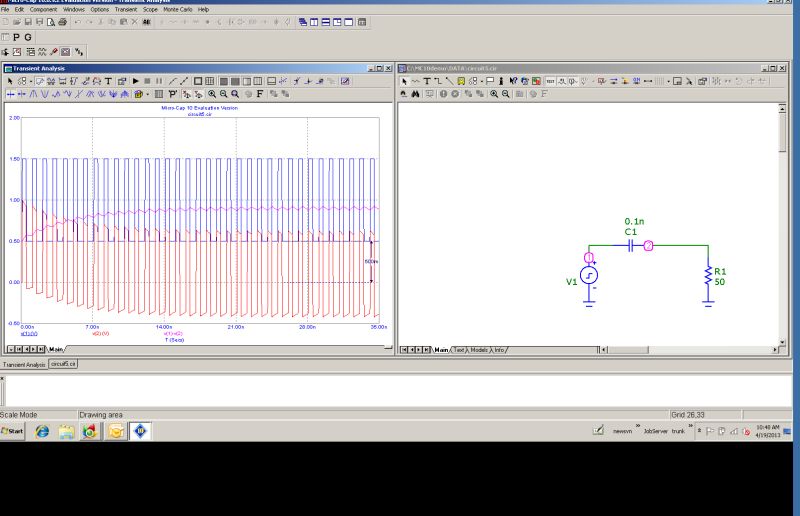Open the File menu
This screenshot has height=516, width=800.
click(x=5, y=9)
